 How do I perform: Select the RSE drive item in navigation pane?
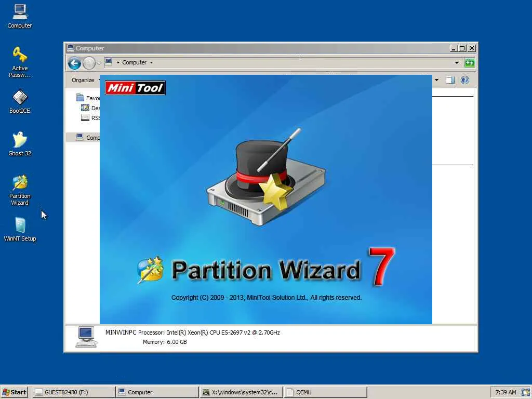click(x=90, y=118)
